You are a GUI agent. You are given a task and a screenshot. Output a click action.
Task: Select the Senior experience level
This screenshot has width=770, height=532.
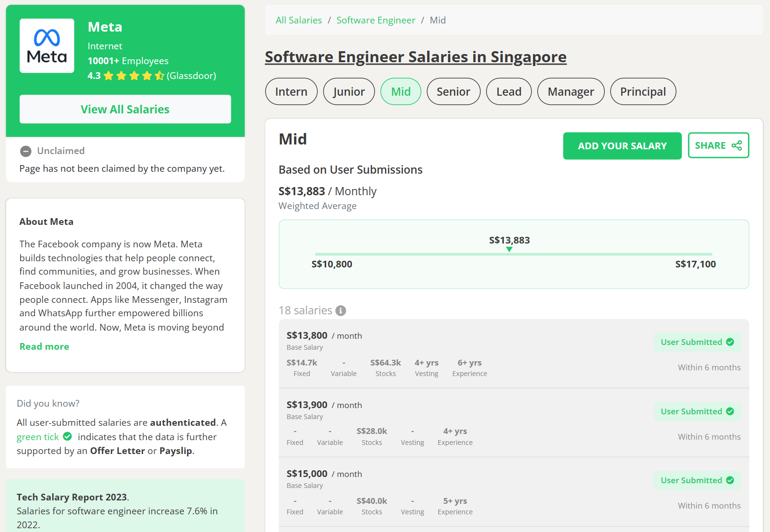[x=453, y=91]
